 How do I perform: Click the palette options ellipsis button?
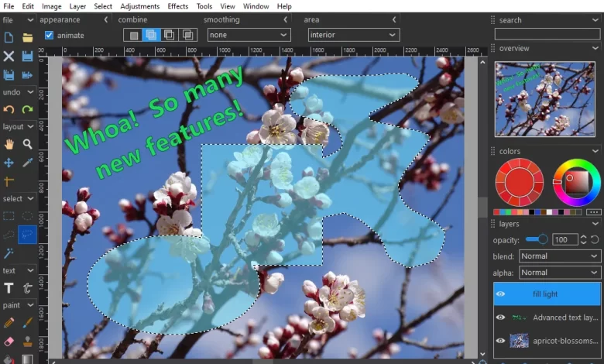click(x=594, y=212)
